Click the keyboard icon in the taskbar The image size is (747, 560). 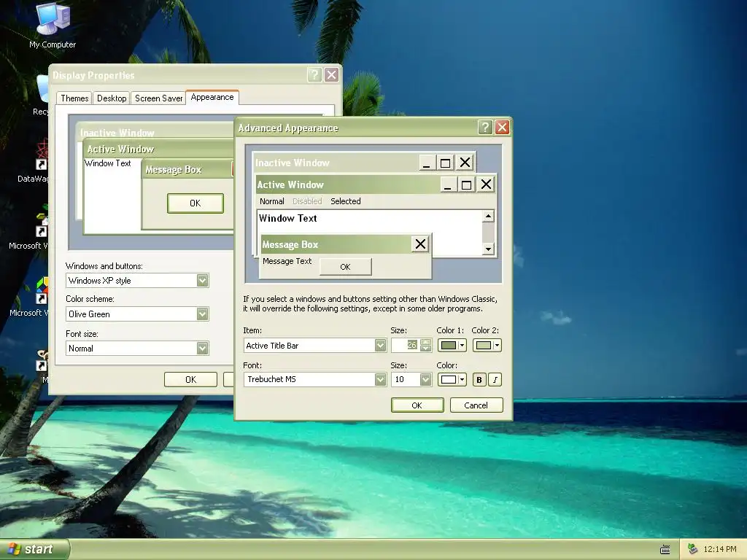pyautogui.click(x=665, y=550)
